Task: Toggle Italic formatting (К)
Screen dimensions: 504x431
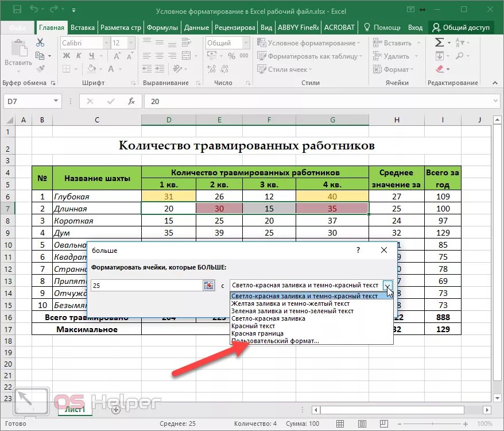Action: tap(79, 56)
